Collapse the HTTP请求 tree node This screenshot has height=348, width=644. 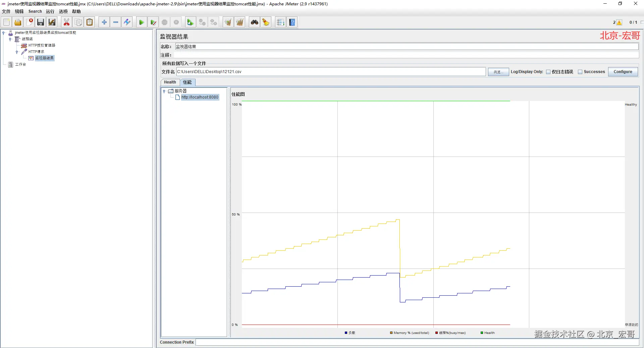pos(17,52)
